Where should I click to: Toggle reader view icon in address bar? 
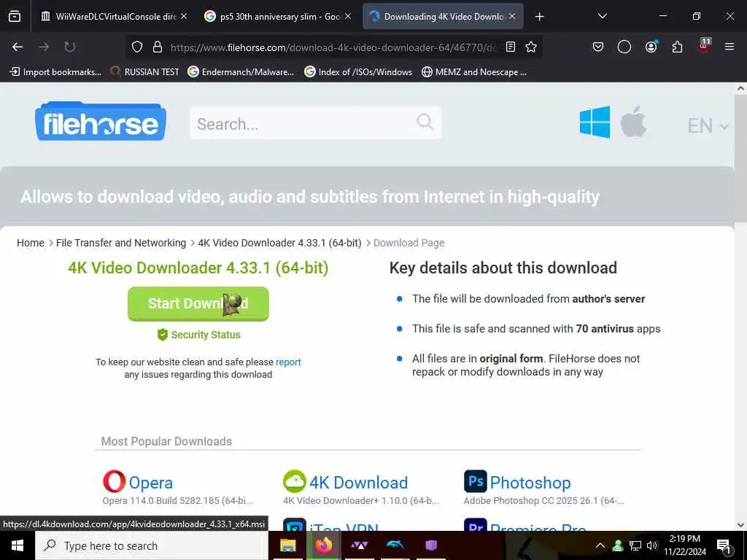[x=510, y=47]
